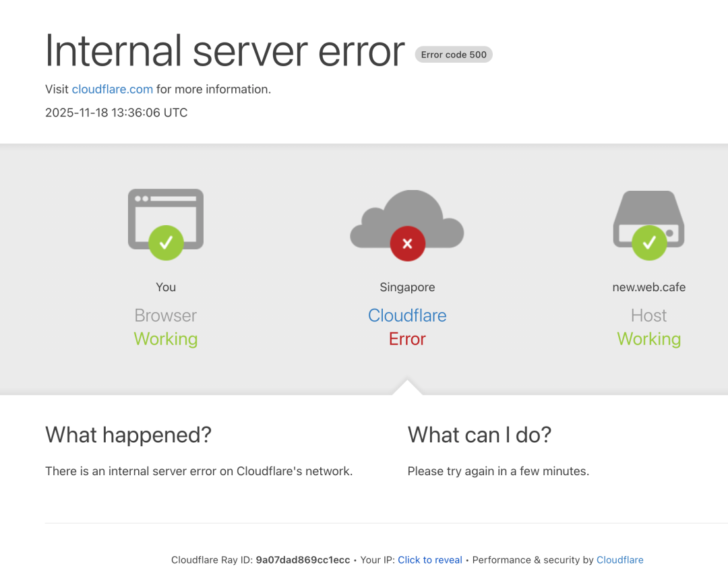Open cloudflare.com for more information
This screenshot has width=728, height=581.
coord(112,89)
